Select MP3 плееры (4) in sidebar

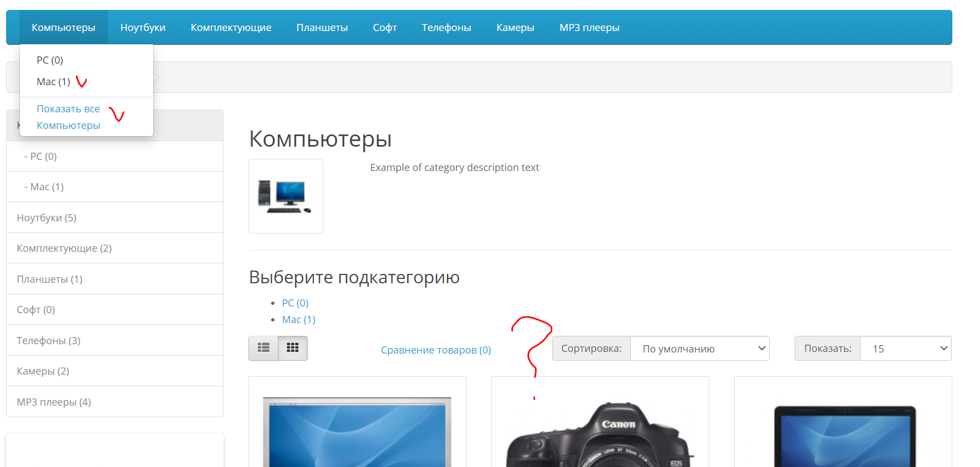(54, 402)
